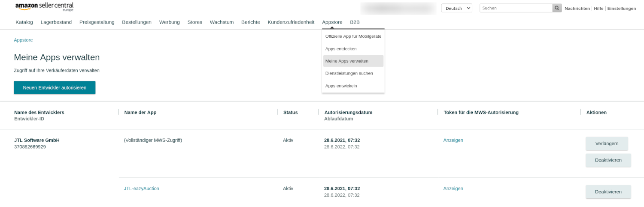644x207 pixels.
Task: Open the Katalog menu
Action: click(24, 22)
